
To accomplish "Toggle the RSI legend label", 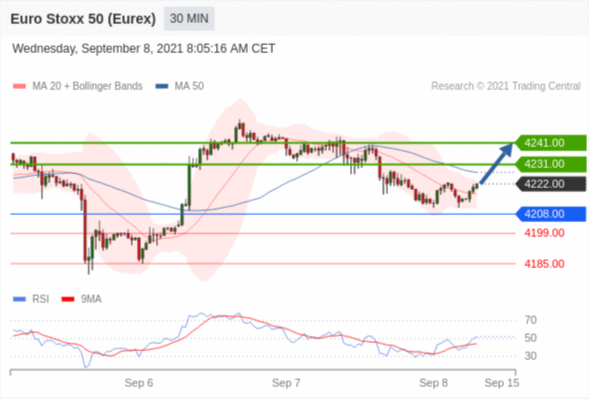I will 41,299.
